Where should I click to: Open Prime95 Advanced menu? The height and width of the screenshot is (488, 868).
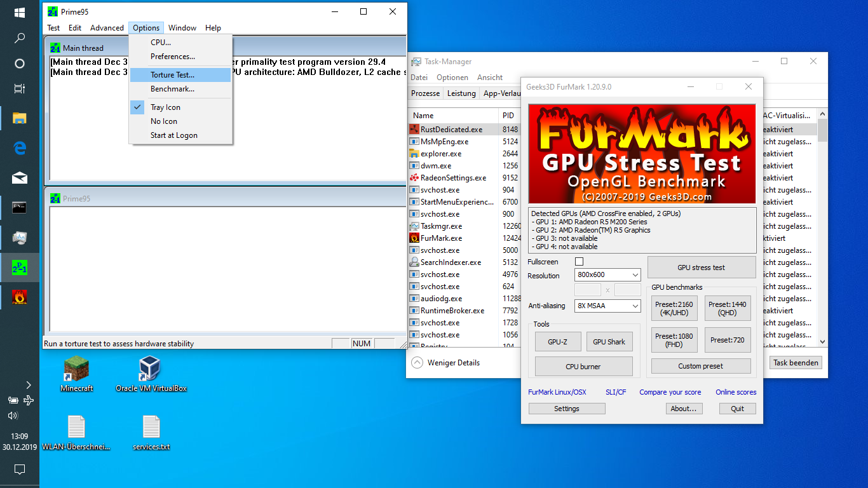click(107, 28)
